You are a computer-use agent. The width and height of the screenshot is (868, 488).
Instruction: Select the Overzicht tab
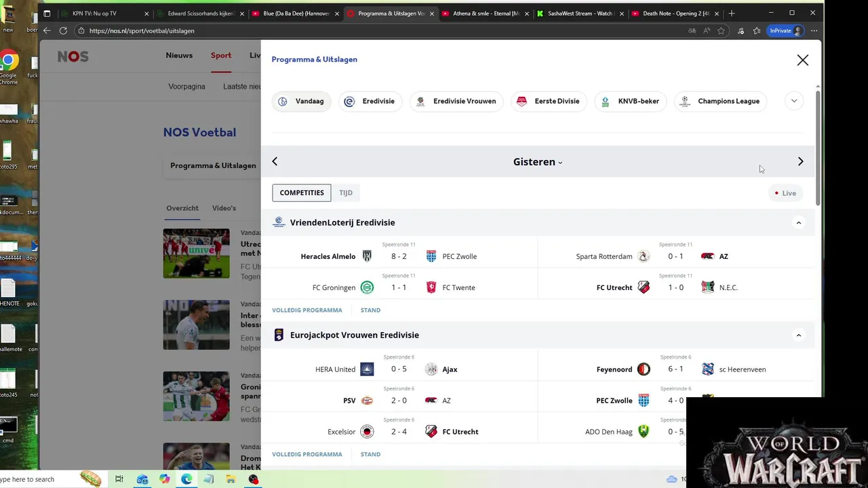182,208
